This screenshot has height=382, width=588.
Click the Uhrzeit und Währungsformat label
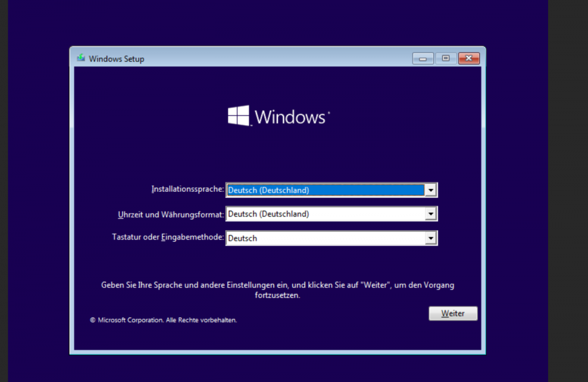(171, 215)
